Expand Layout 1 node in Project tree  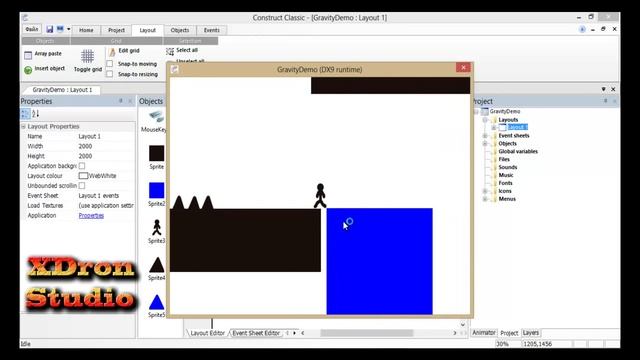[x=493, y=127]
